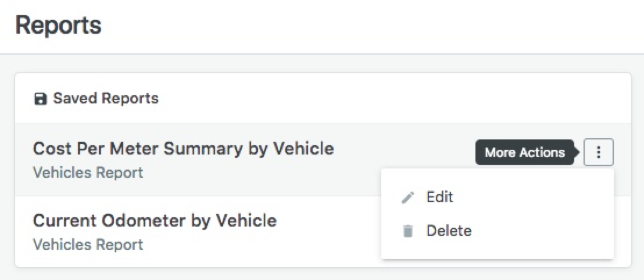Click the Reports page heading
Screen dimensions: 644x280
click(58, 26)
